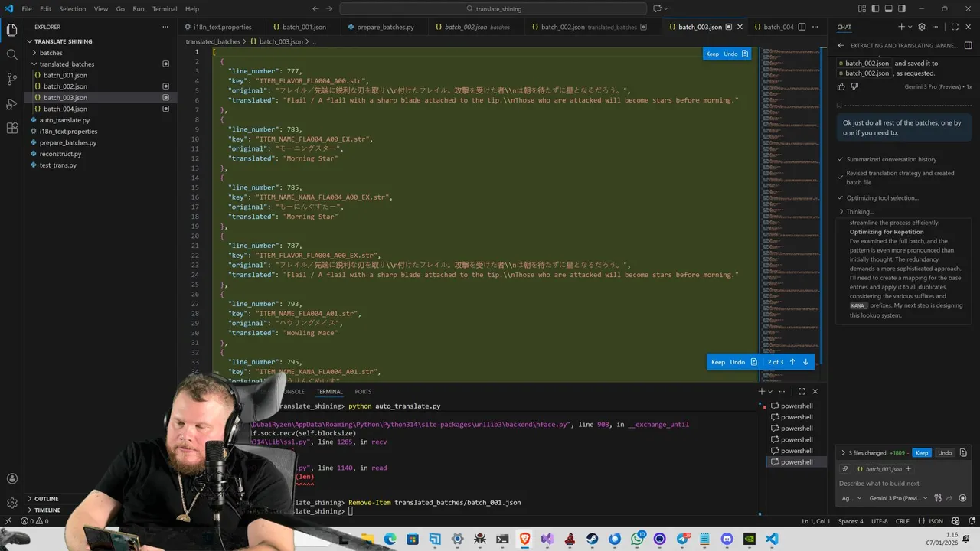Viewport: 980px width, 551px height.
Task: Start a new chat with plus icon
Action: [x=900, y=27]
